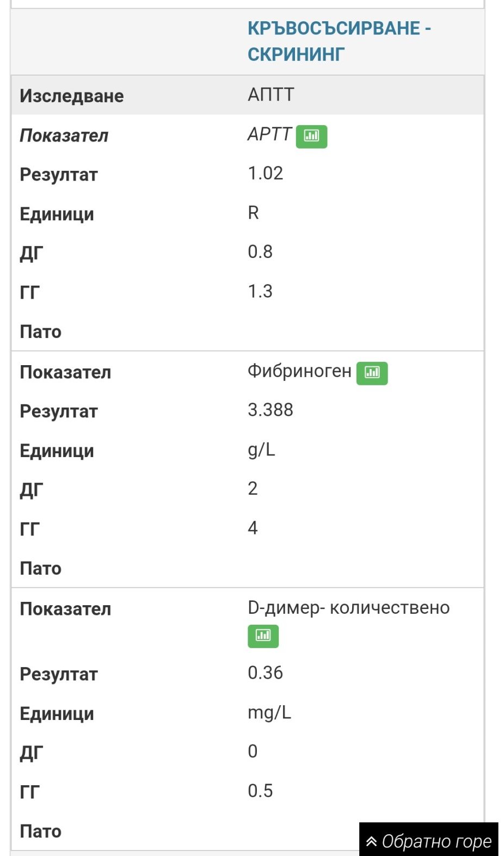This screenshot has width=504, height=856.
Task: Click the italic Показател label in APTT section
Action: click(x=64, y=136)
